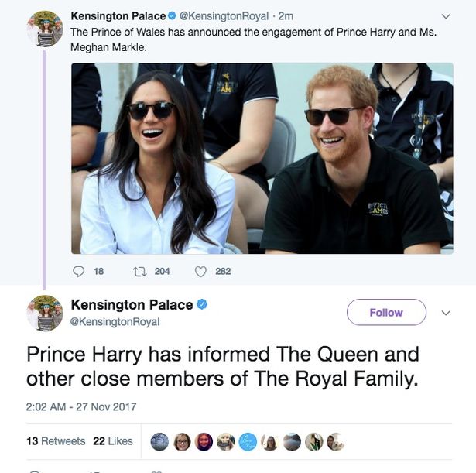Click the 2m timestamp on the top tweet
Image resolution: width=476 pixels, height=473 pixels.
click(x=286, y=16)
